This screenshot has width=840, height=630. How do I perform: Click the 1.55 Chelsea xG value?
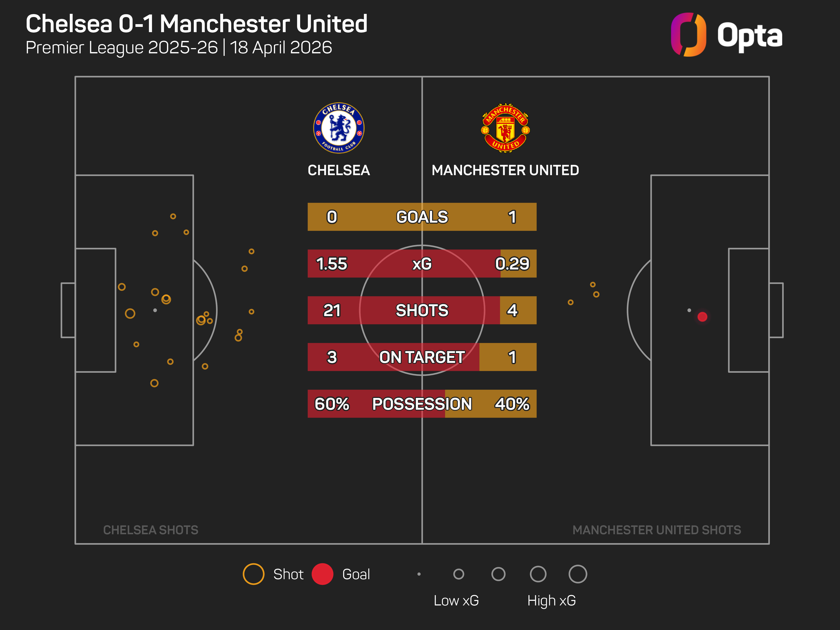332,264
